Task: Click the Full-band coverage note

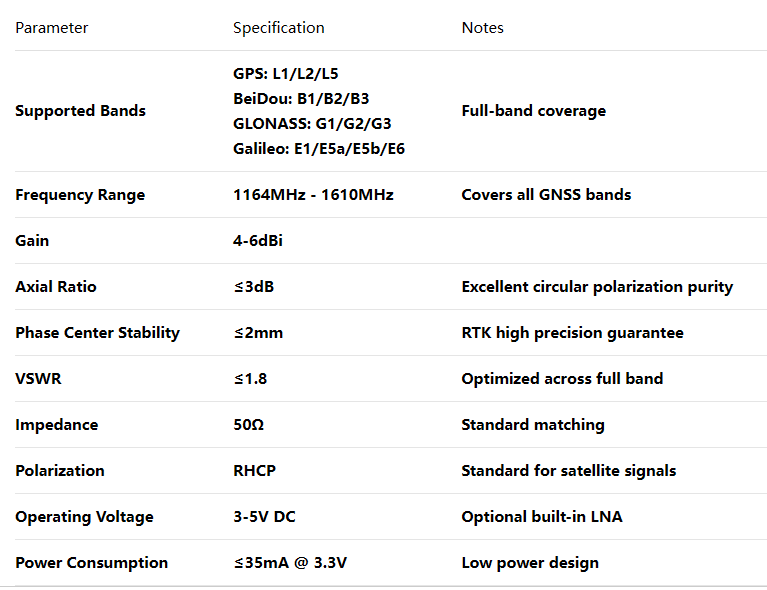Action: tap(533, 111)
